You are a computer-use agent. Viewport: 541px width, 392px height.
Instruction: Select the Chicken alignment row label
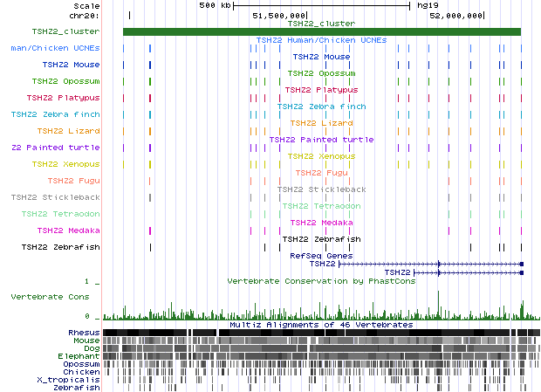(x=81, y=372)
